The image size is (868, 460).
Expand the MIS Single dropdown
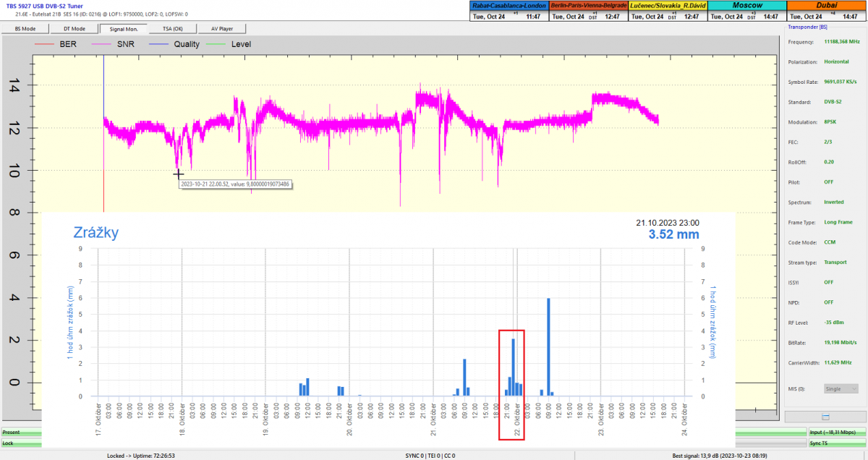click(x=841, y=389)
